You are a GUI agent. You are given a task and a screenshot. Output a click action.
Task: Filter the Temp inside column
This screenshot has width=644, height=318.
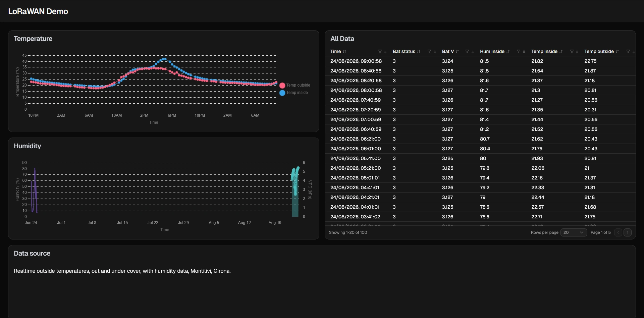(572, 51)
